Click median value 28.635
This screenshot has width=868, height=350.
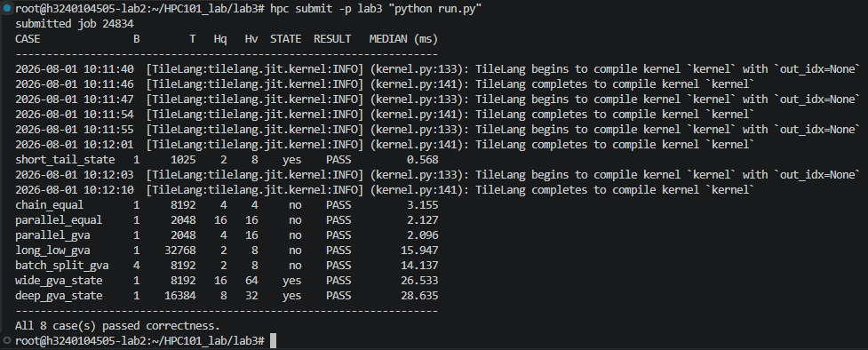tap(419, 296)
